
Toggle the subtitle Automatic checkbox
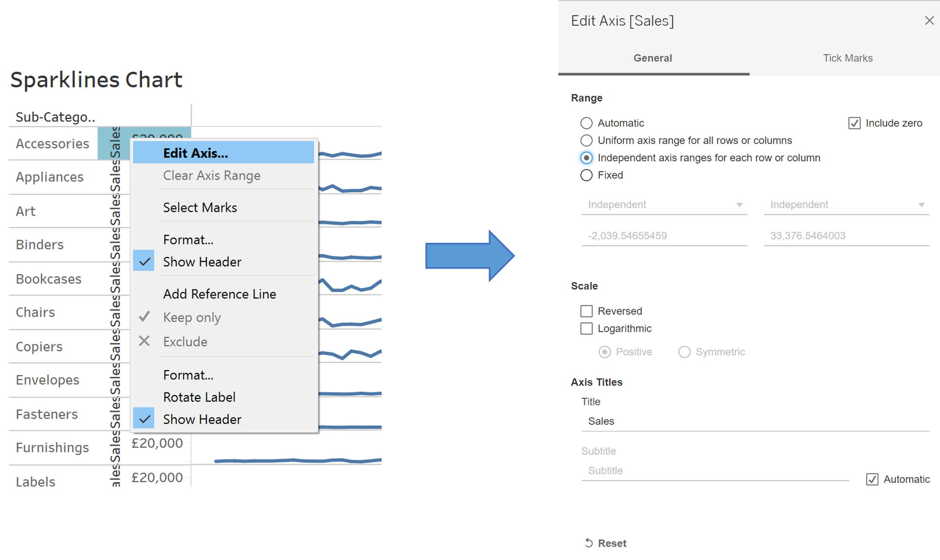click(x=872, y=479)
